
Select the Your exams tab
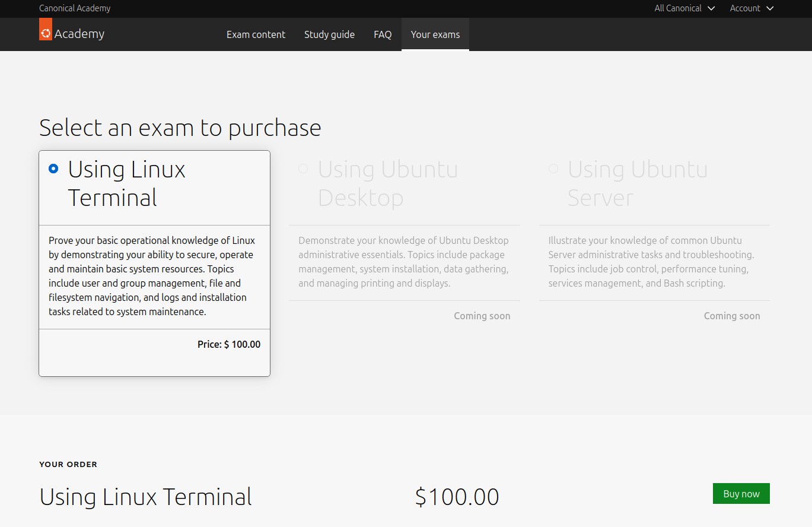click(x=435, y=34)
